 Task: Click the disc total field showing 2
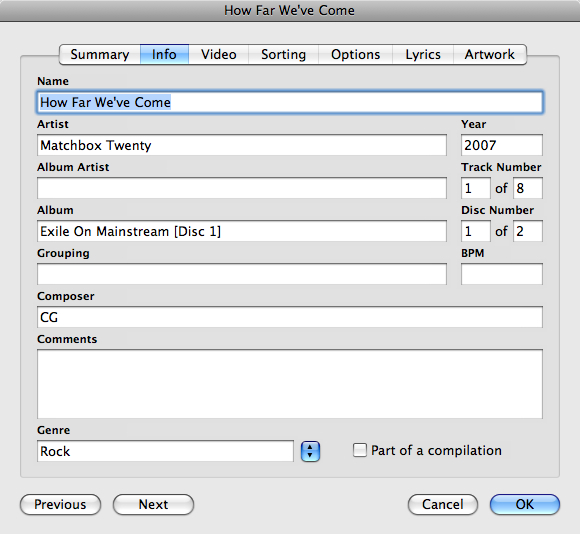point(528,231)
